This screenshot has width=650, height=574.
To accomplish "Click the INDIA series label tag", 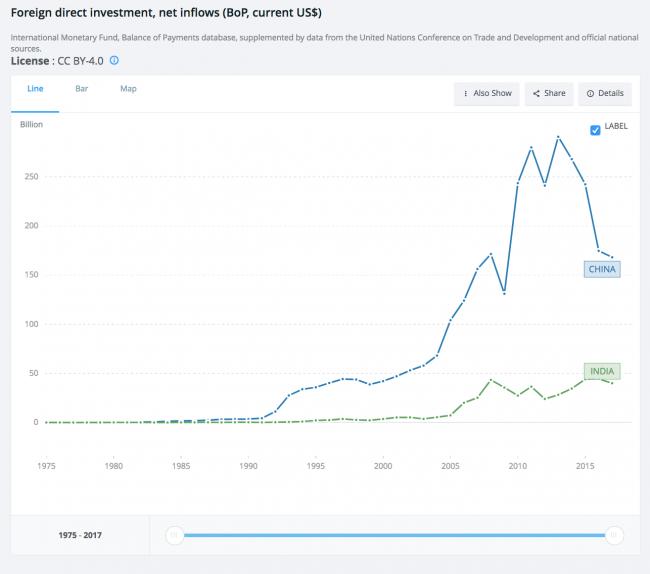I will tap(602, 371).
